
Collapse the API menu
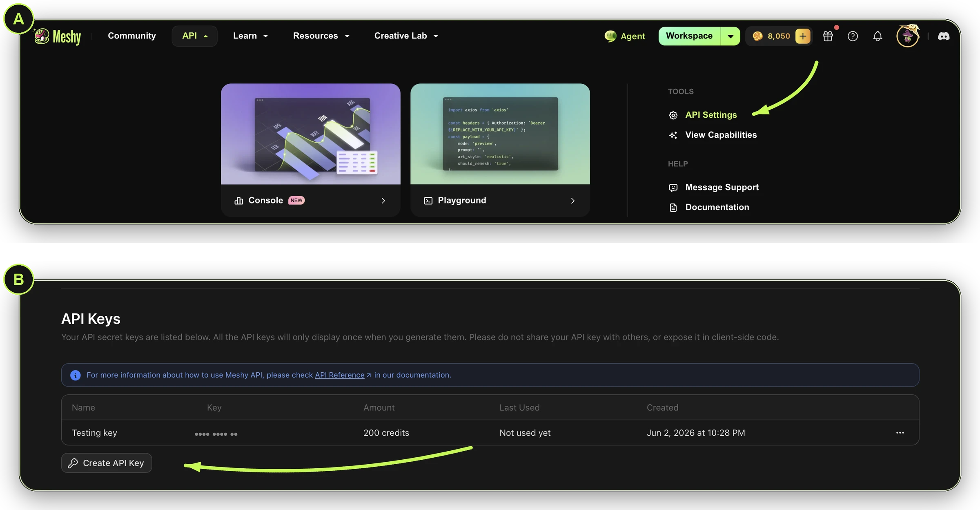[194, 36]
